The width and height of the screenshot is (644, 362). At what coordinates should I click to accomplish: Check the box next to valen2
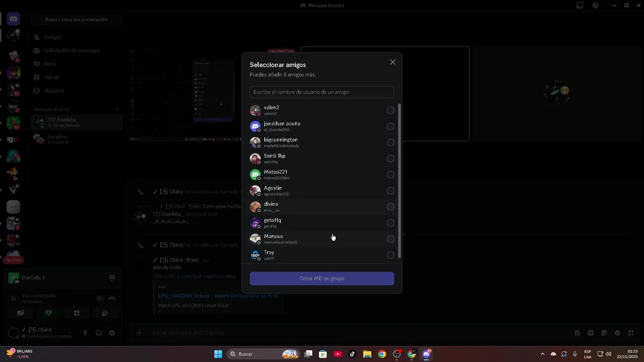point(390,110)
